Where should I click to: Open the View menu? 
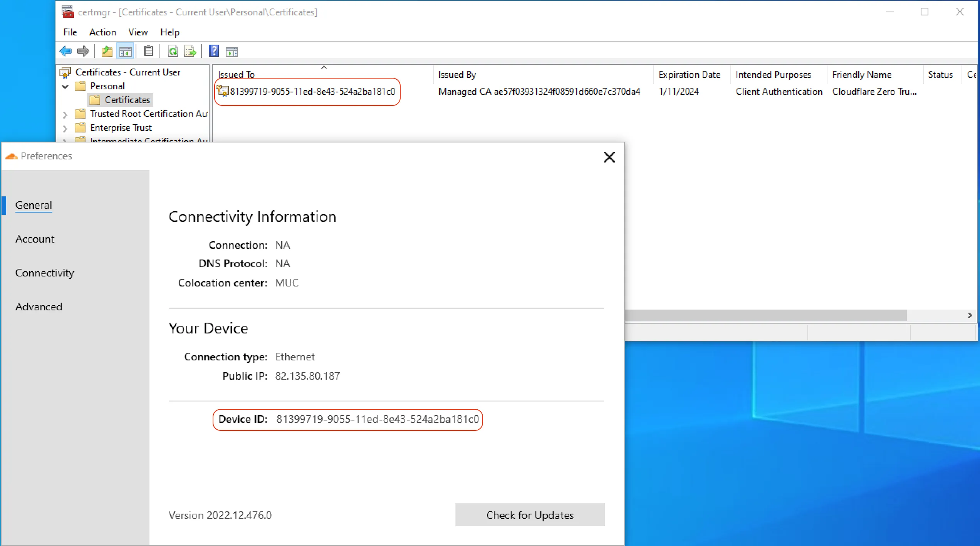tap(138, 32)
